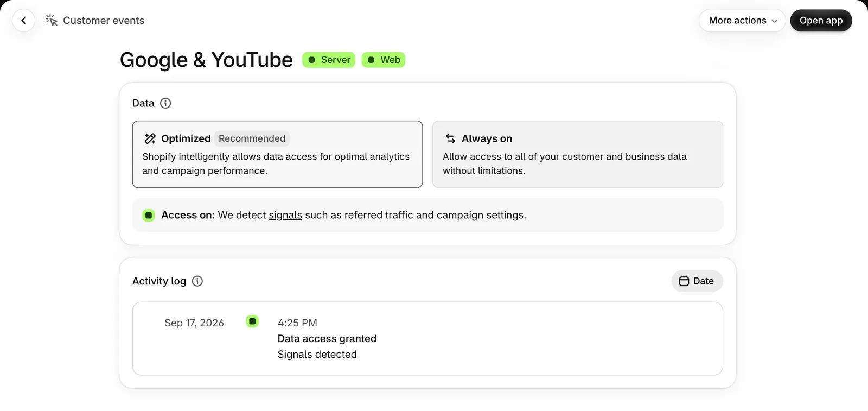Click the calendar icon in Date button
The height and width of the screenshot is (411, 868).
(684, 281)
